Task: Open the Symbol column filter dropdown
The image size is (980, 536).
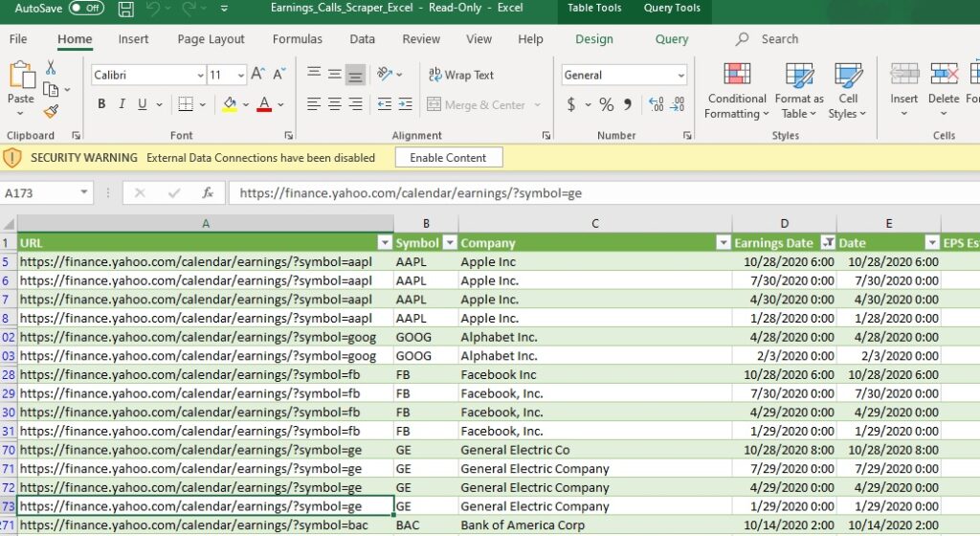Action: [450, 243]
